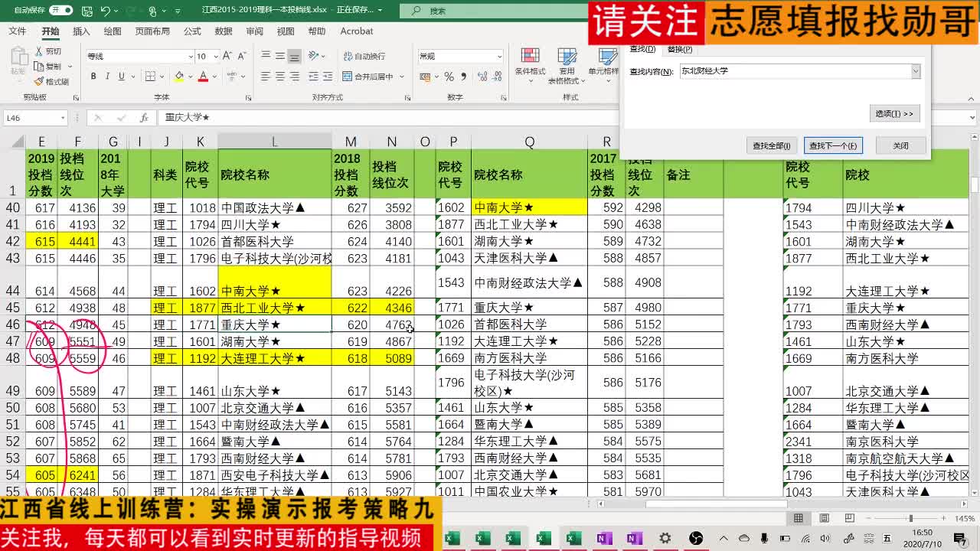Open the 等线 font name dropdown
The image size is (980, 551).
[x=191, y=57]
